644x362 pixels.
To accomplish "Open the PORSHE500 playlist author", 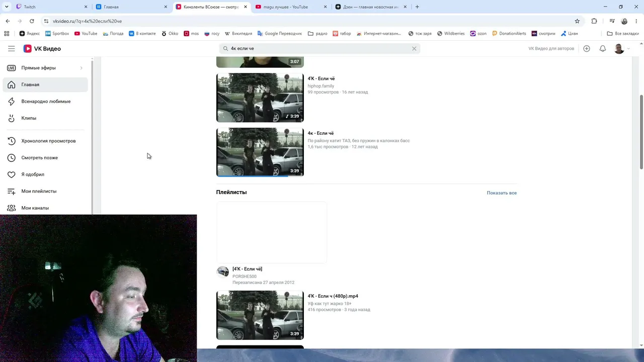I will 245,277.
